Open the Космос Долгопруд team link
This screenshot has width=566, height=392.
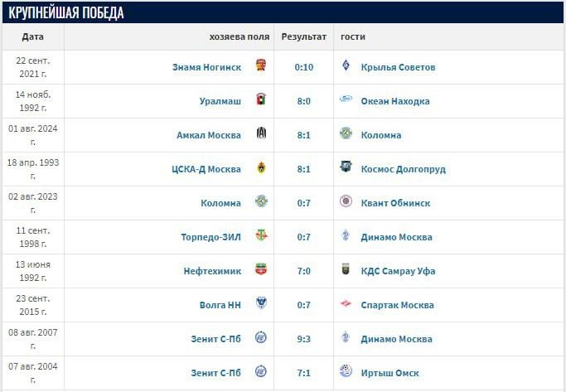(x=403, y=169)
